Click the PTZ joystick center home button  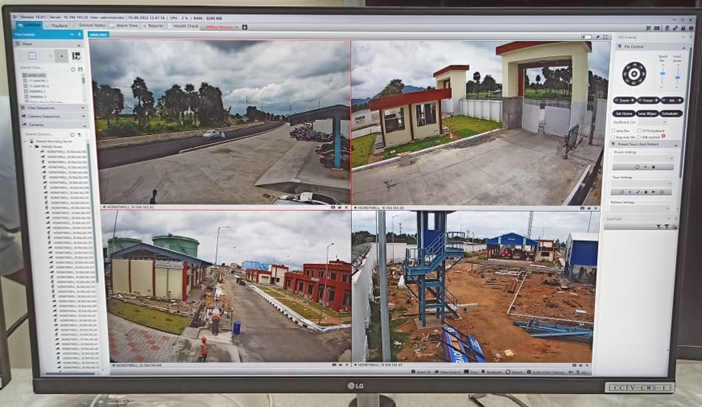pyautogui.click(x=634, y=73)
